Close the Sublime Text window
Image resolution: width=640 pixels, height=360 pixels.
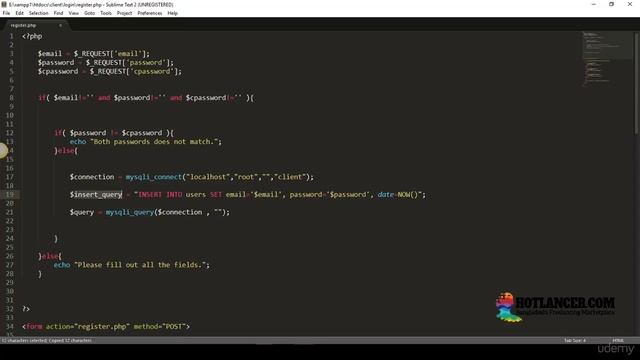point(630,4)
